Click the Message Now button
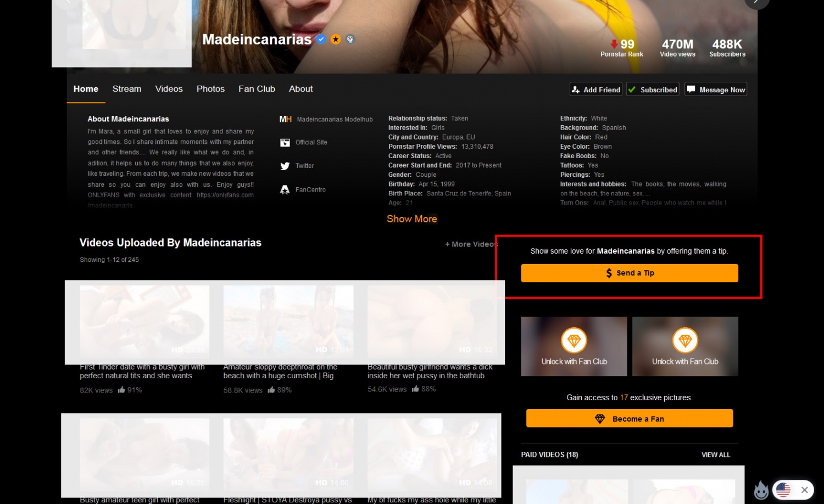This screenshot has height=504, width=824. [x=716, y=89]
